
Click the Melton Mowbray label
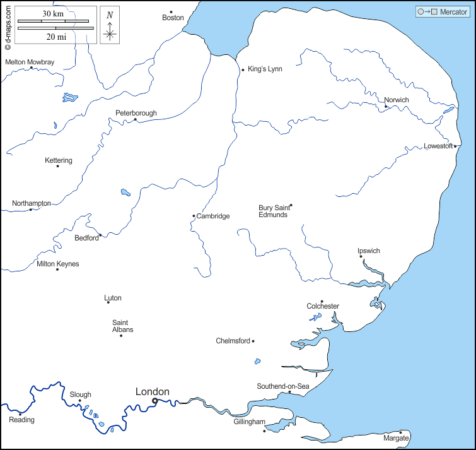pos(30,62)
